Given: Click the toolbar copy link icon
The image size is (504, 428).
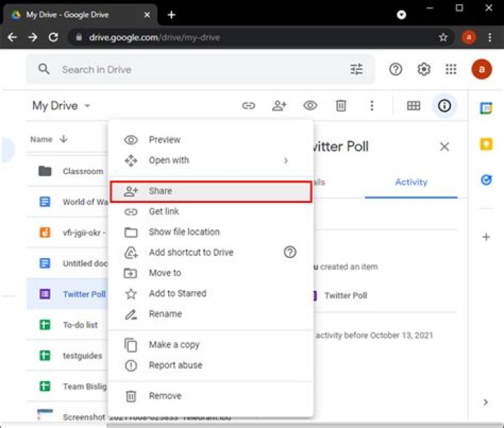Looking at the screenshot, I should 248,106.
